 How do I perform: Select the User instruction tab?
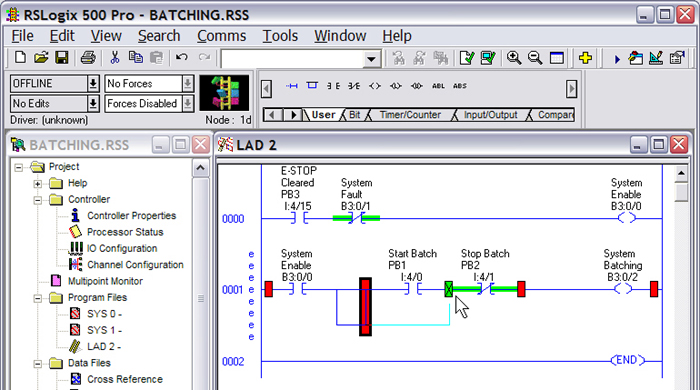coord(323,115)
